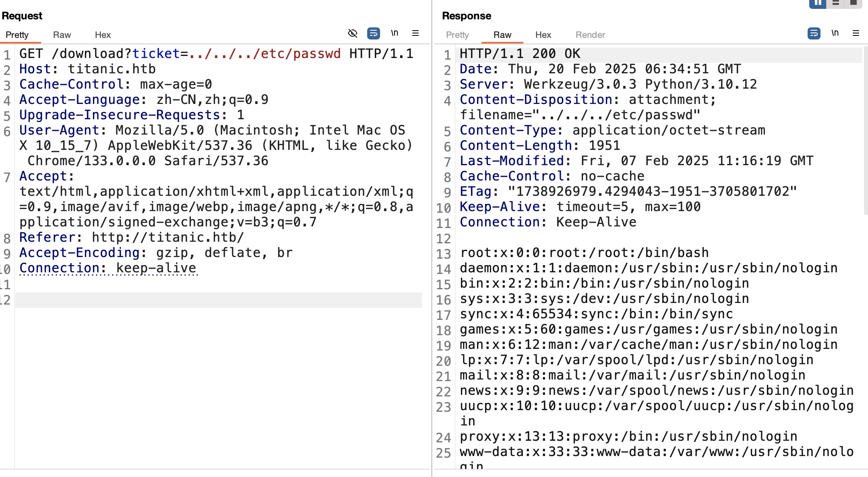Viewport: 868px width, 477px height.
Task: Toggle word wrap in Request panel
Action: (x=374, y=33)
